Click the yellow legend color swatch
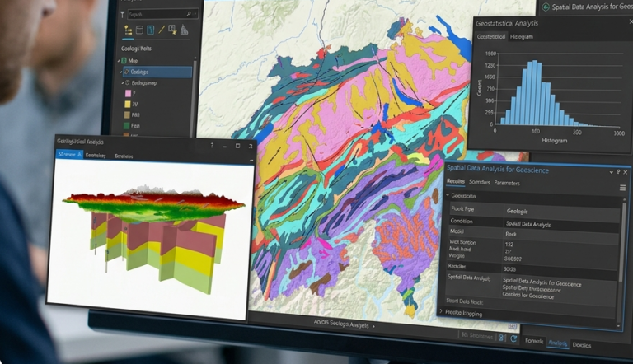The width and height of the screenshot is (633, 364). [x=128, y=104]
